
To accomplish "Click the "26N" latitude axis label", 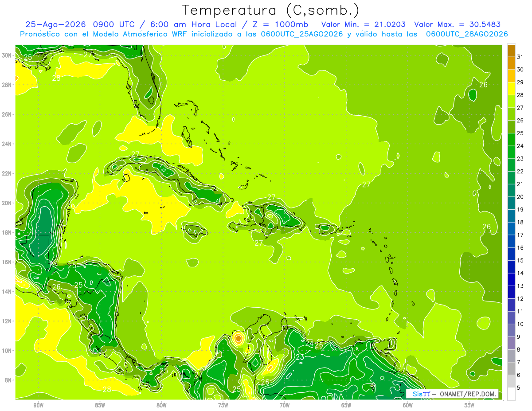I will pos(7,114).
